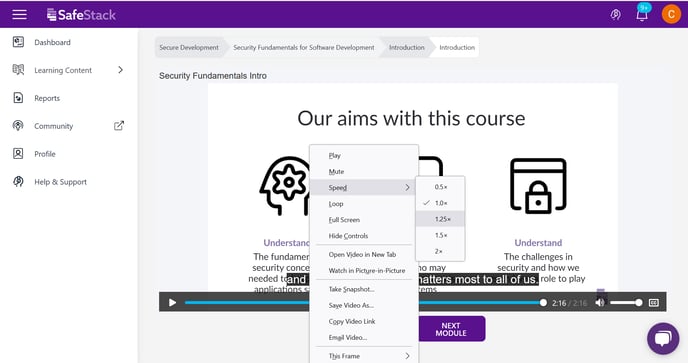
Task: Choose Play in the context menu
Action: pos(364,155)
